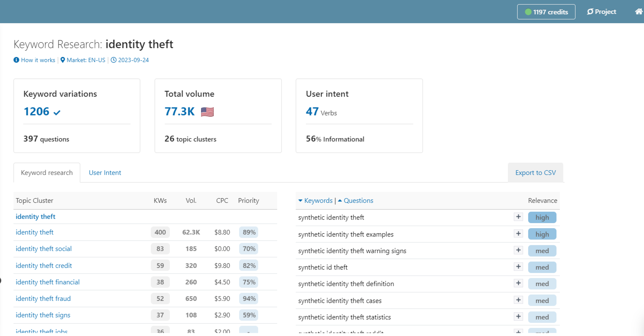This screenshot has width=644, height=336.
Task: Add 'synthetic identity theft' using its plus icon
Action: [x=518, y=217]
